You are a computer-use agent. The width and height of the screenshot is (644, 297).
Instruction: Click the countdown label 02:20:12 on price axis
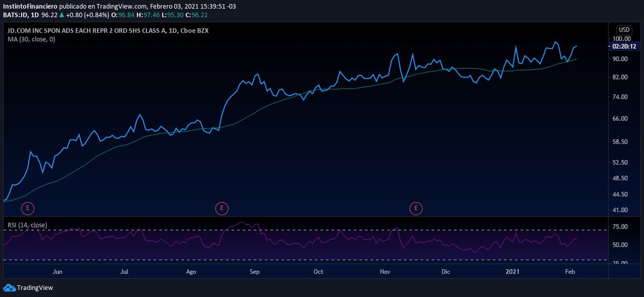click(x=624, y=47)
